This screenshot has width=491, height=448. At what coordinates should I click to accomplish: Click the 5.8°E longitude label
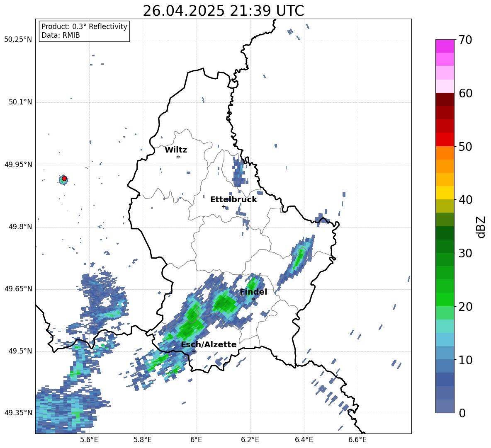click(x=143, y=440)
